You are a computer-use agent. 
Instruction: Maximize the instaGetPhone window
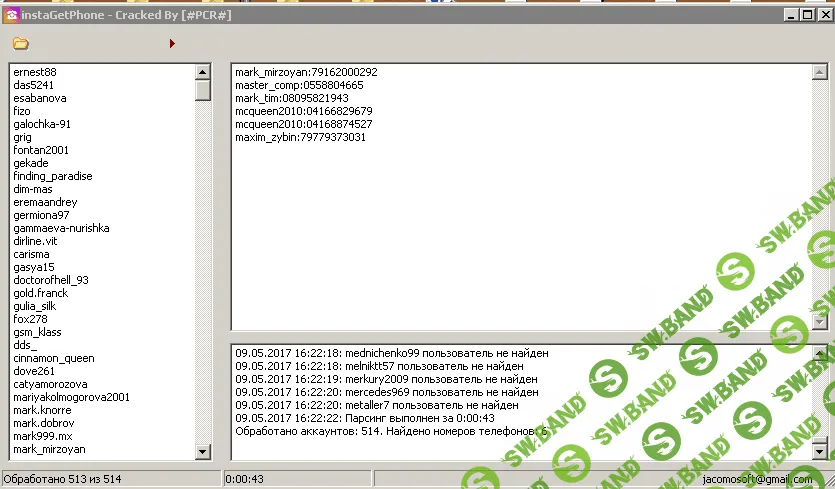[x=807, y=14]
